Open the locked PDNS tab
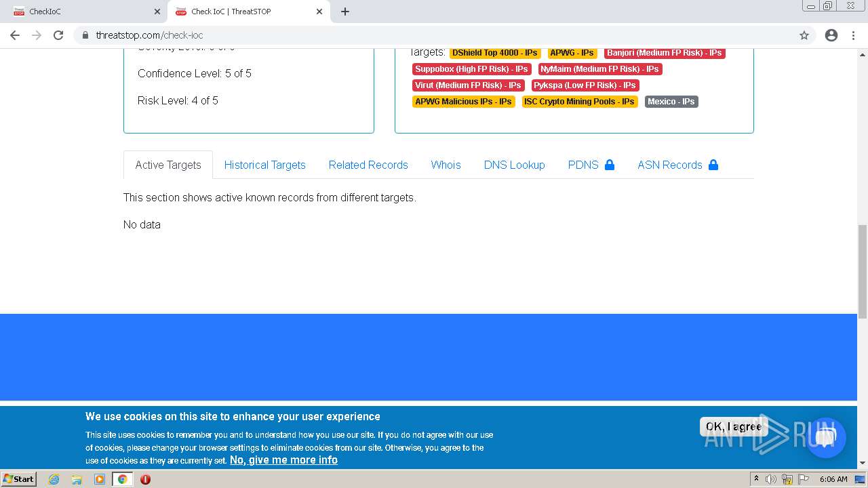868x488 pixels. [591, 165]
